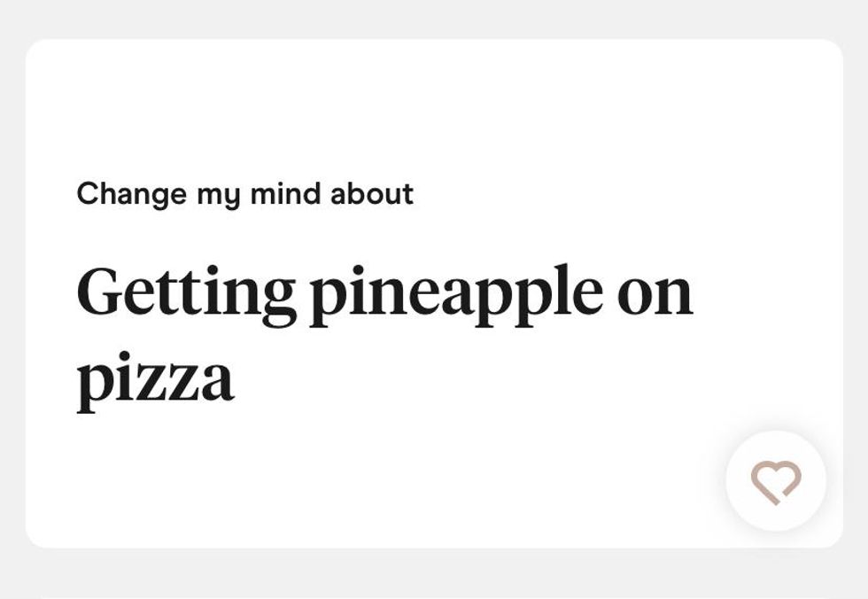Select the 'Change my mind about' label
868x599 pixels.
point(244,193)
